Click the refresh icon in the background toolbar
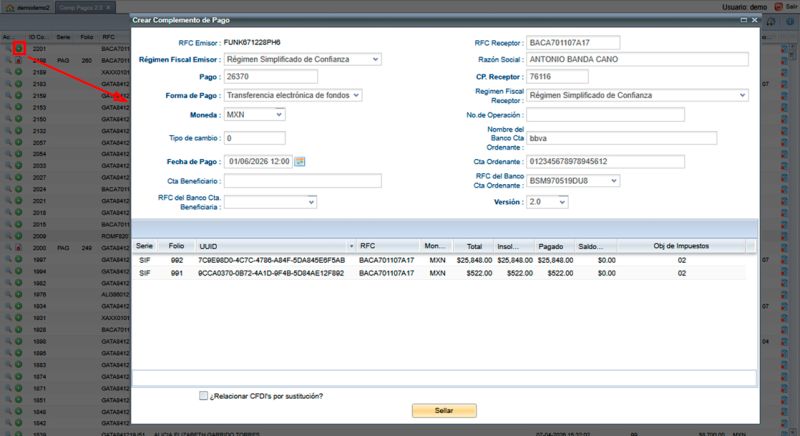Image resolution: width=800 pixels, height=436 pixels. [x=771, y=21]
